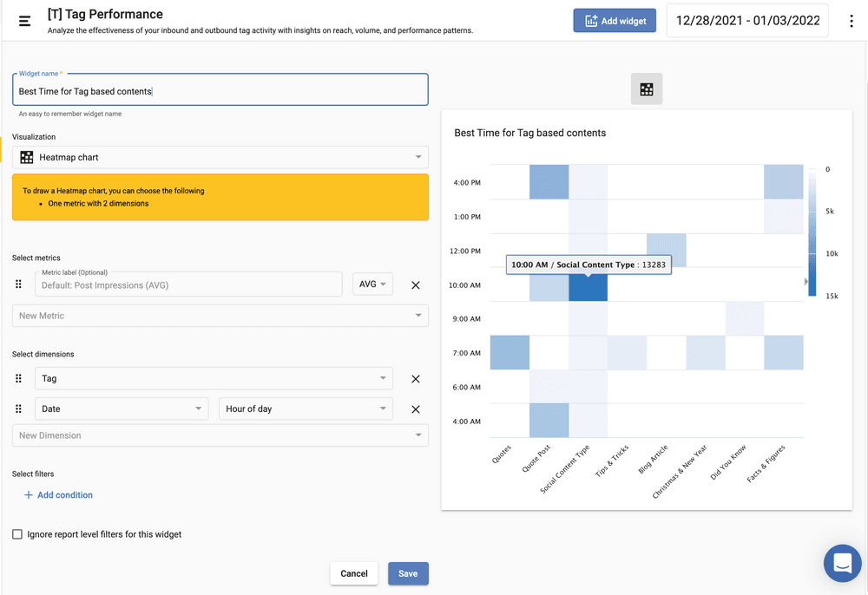Save the widget configuration
The width and height of the screenshot is (868, 595).
[408, 573]
